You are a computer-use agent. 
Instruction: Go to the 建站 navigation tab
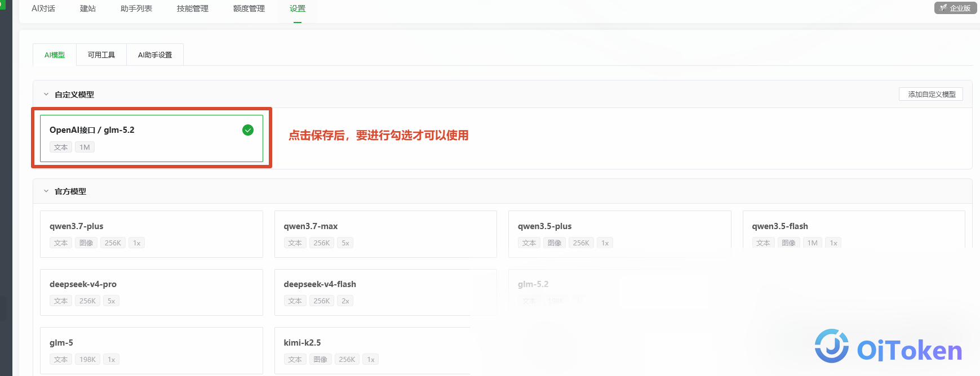88,8
